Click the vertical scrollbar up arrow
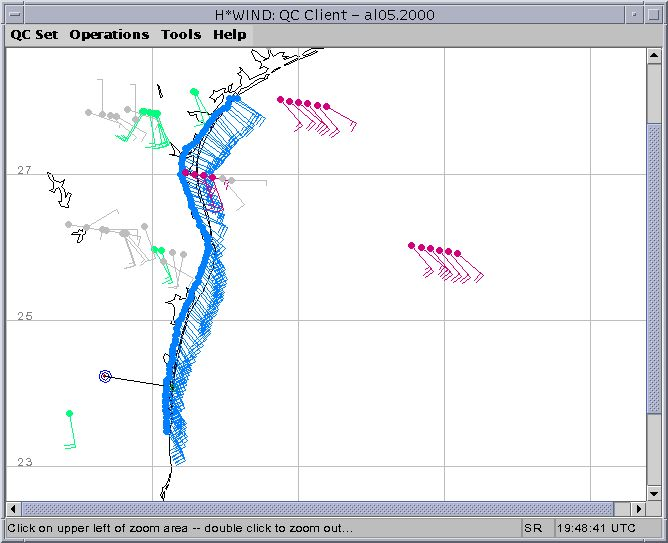Image resolution: width=668 pixels, height=543 pixels. (654, 55)
